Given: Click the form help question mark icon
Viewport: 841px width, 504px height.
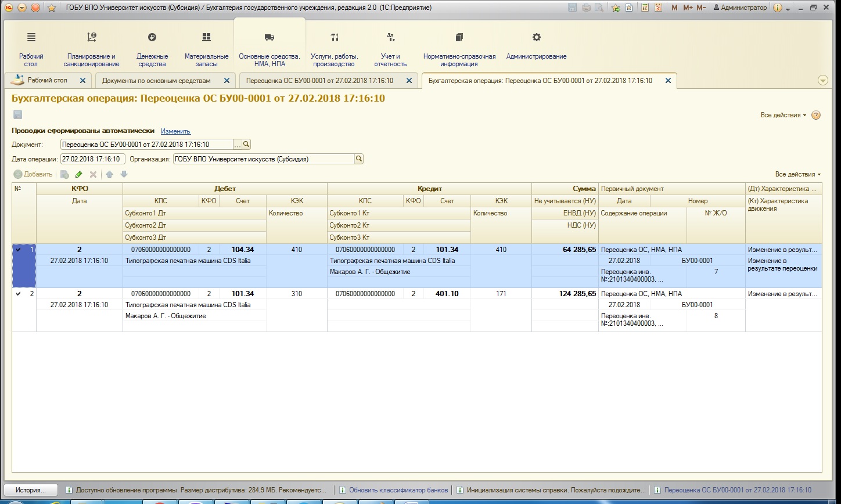Looking at the screenshot, I should [816, 115].
